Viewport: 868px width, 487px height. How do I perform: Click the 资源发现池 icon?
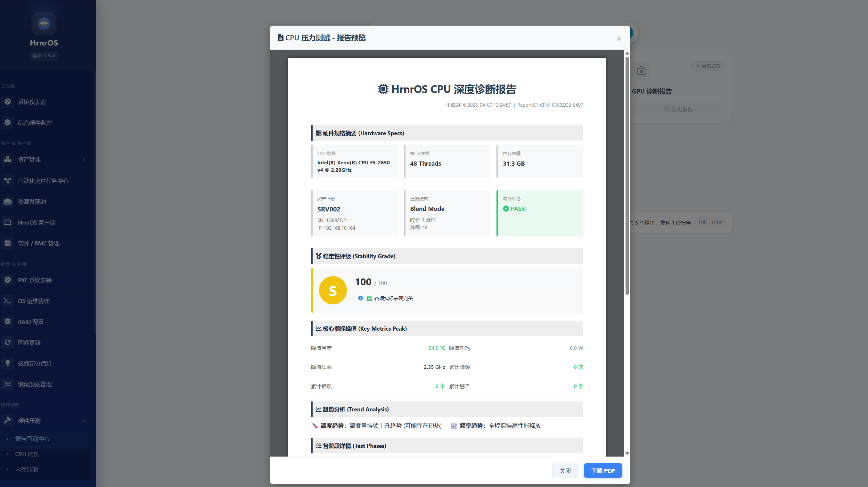8,201
